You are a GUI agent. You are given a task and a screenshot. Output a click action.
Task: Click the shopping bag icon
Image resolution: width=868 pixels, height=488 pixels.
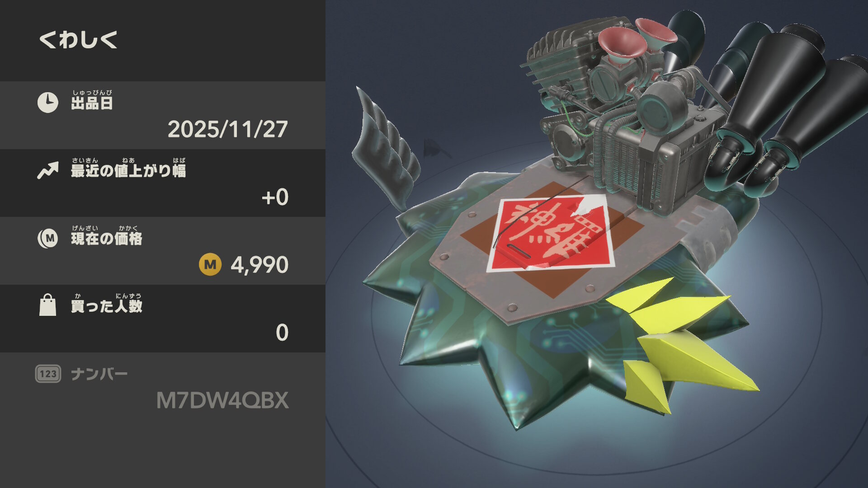pos(47,305)
